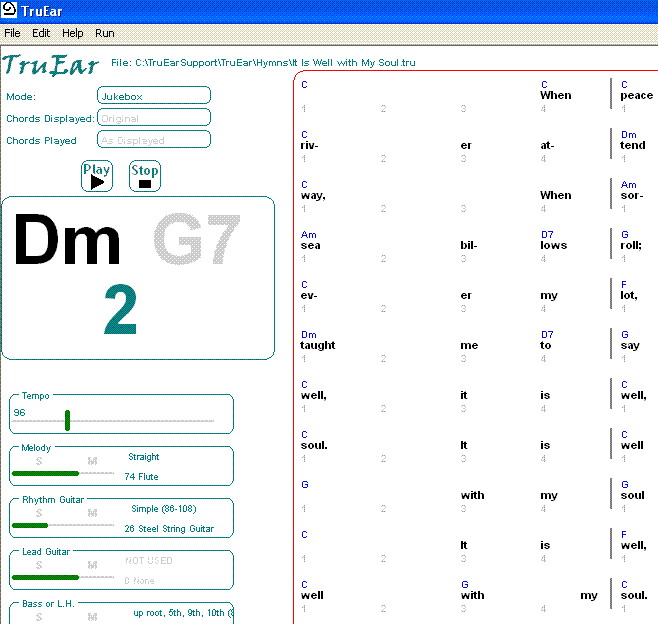Image resolution: width=658 pixels, height=624 pixels.
Task: Mute the Rhythm Guitar track
Action: pyautogui.click(x=92, y=513)
